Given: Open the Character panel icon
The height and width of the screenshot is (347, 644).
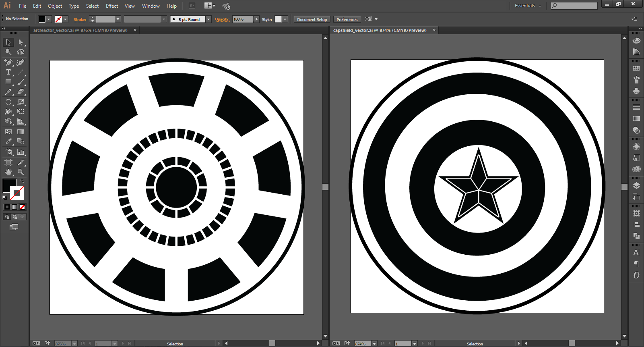Looking at the screenshot, I should click(636, 253).
